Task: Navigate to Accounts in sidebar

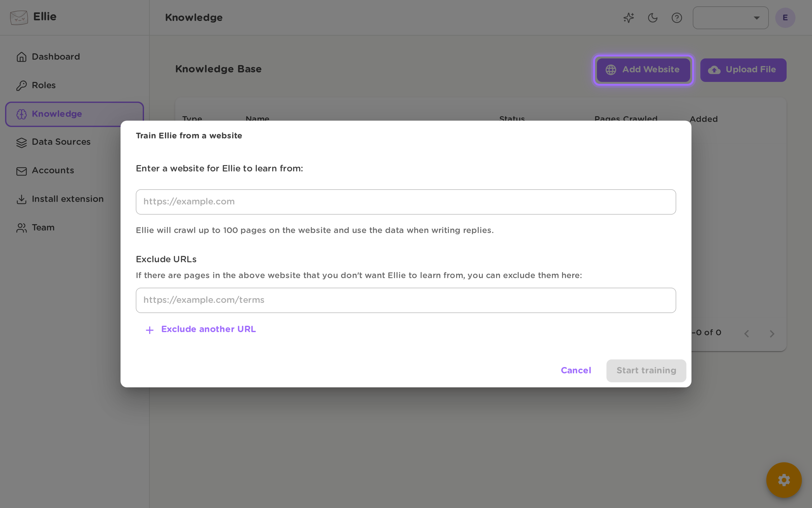Action: click(x=75, y=171)
